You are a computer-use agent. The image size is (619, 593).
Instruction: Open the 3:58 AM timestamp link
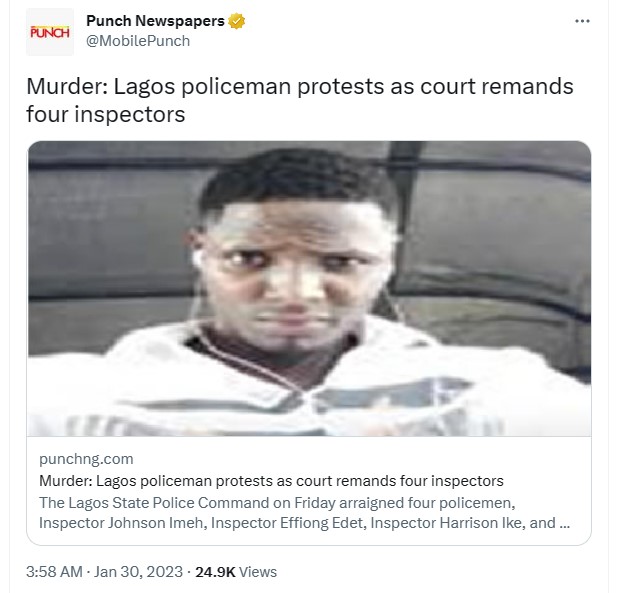(54, 572)
